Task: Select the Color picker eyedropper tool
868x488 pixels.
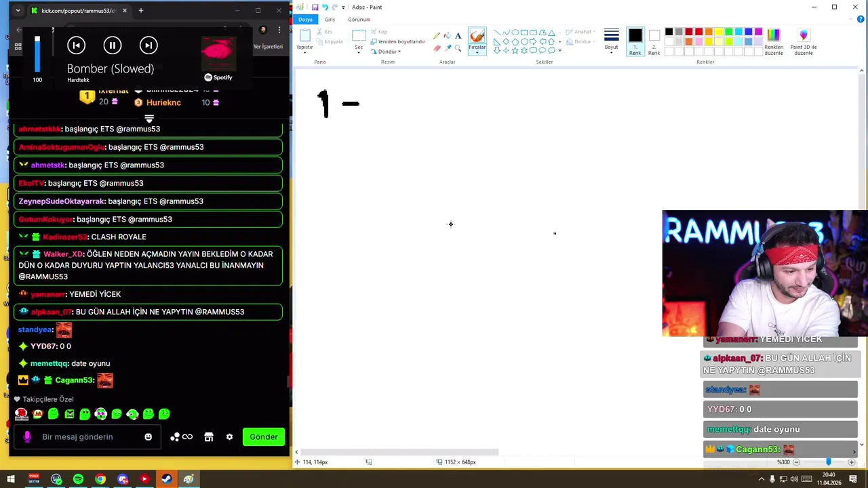Action: [447, 47]
